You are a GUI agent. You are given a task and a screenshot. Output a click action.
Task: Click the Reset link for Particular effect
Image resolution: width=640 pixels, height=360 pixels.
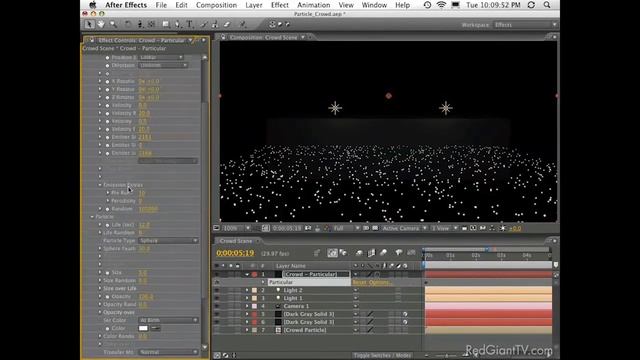359,282
